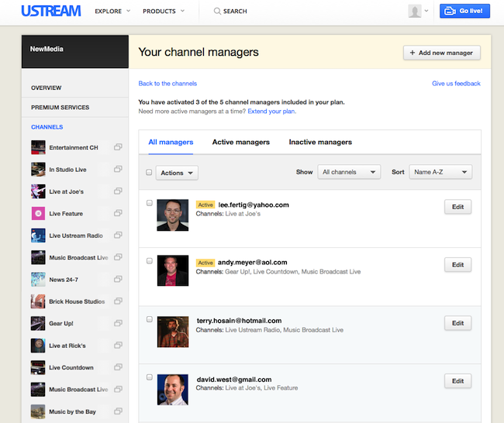The height and width of the screenshot is (423, 504).
Task: Click popout icon next to Brick House Studios
Action: point(118,301)
